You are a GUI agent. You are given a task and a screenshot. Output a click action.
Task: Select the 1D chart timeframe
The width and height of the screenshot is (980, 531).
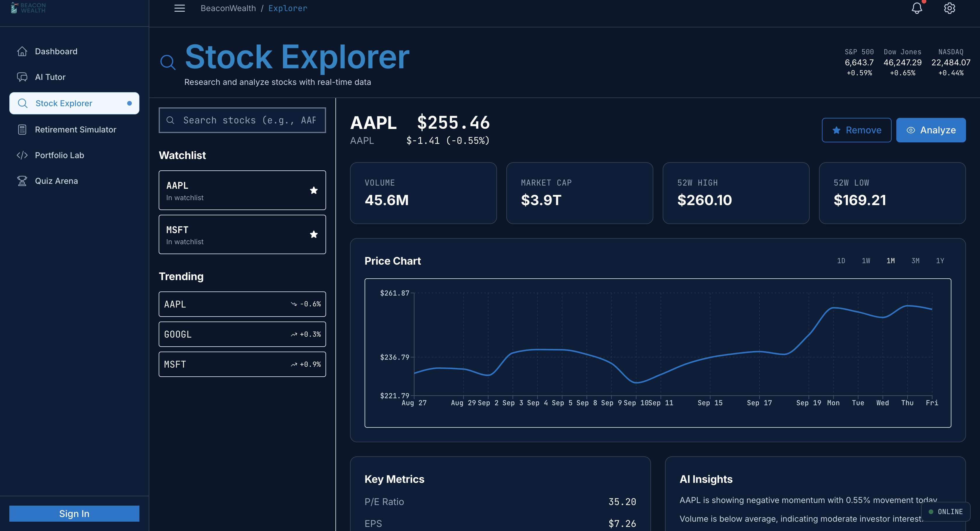(841, 261)
